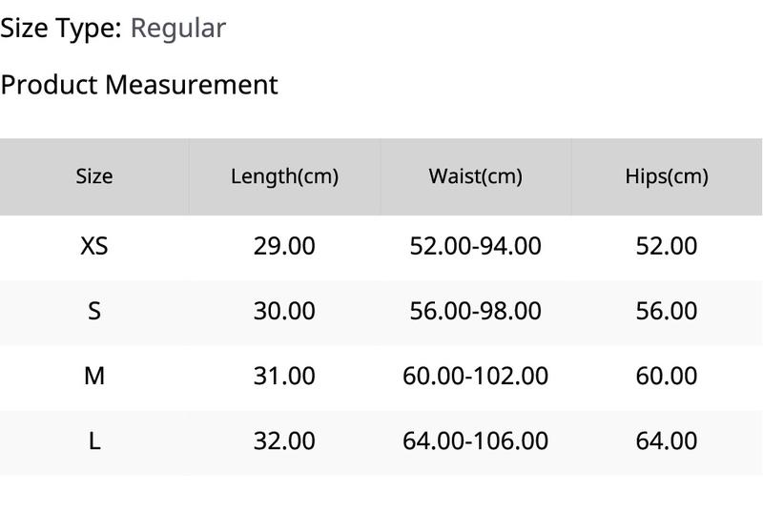The width and height of the screenshot is (763, 532).
Task: Click waist range 64.00-106.00
Action: pos(475,441)
